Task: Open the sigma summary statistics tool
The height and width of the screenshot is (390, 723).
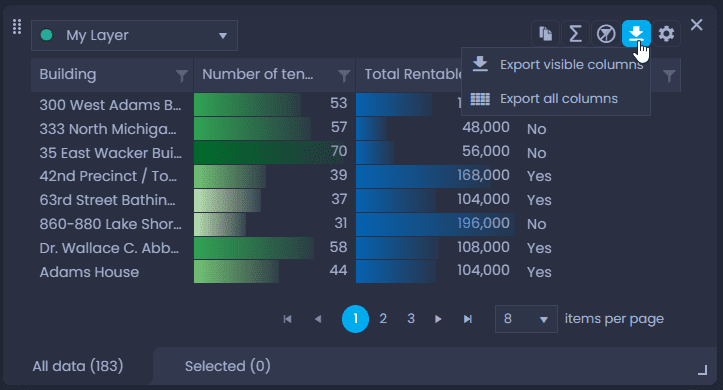Action: point(575,34)
